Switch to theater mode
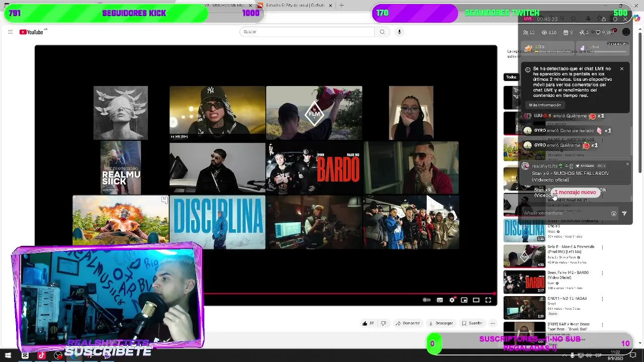 [x=476, y=300]
